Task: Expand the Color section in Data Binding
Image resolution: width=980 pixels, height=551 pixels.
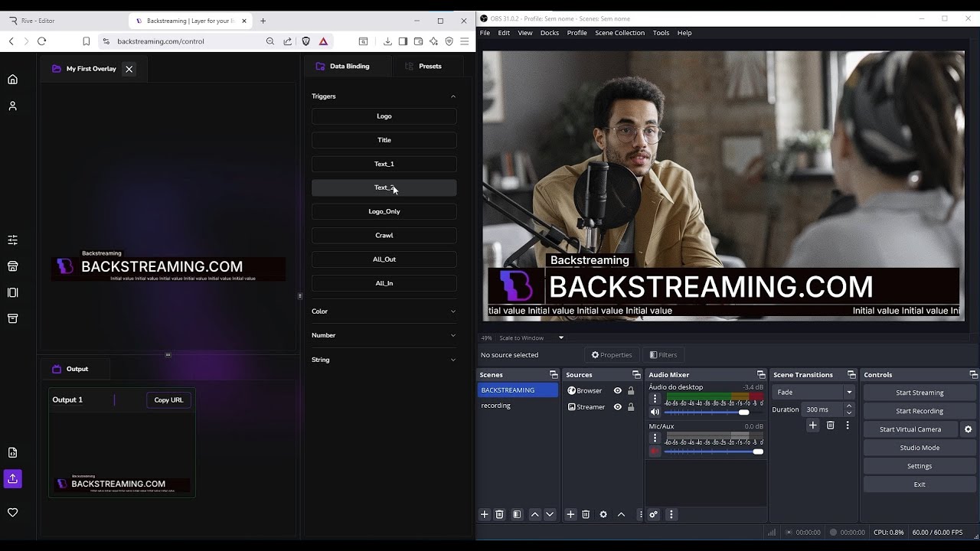Action: coord(384,311)
